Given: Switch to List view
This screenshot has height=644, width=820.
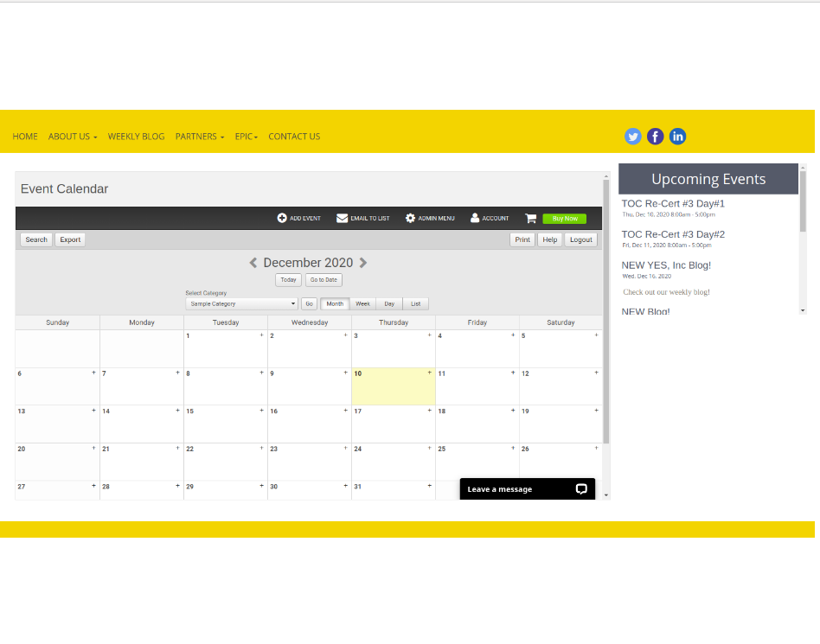Looking at the screenshot, I should point(415,304).
